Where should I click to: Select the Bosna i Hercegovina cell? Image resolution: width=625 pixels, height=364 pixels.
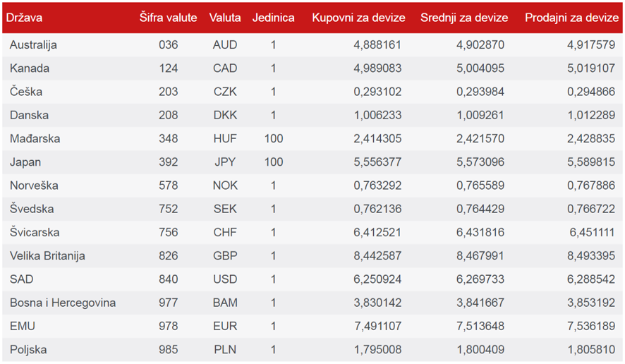tap(63, 303)
